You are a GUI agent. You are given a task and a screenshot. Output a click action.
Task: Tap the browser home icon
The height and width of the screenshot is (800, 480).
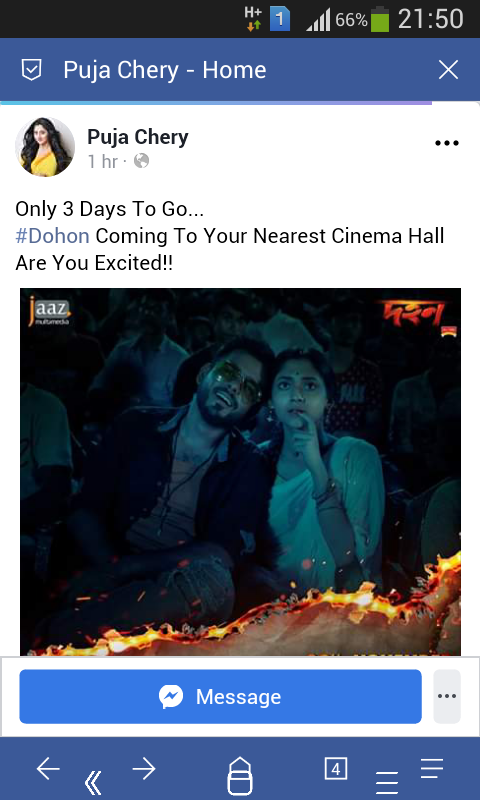click(x=240, y=776)
